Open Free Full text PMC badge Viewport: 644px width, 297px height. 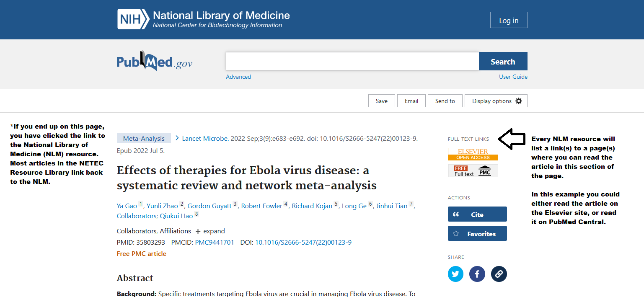pyautogui.click(x=473, y=171)
